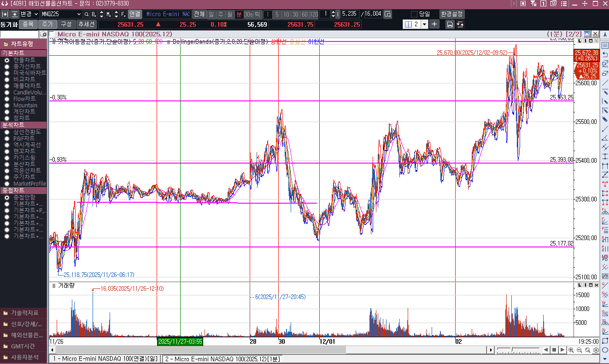Switch to the 추세선 tab
Viewport: 609px width, 364px height.
(86, 24)
